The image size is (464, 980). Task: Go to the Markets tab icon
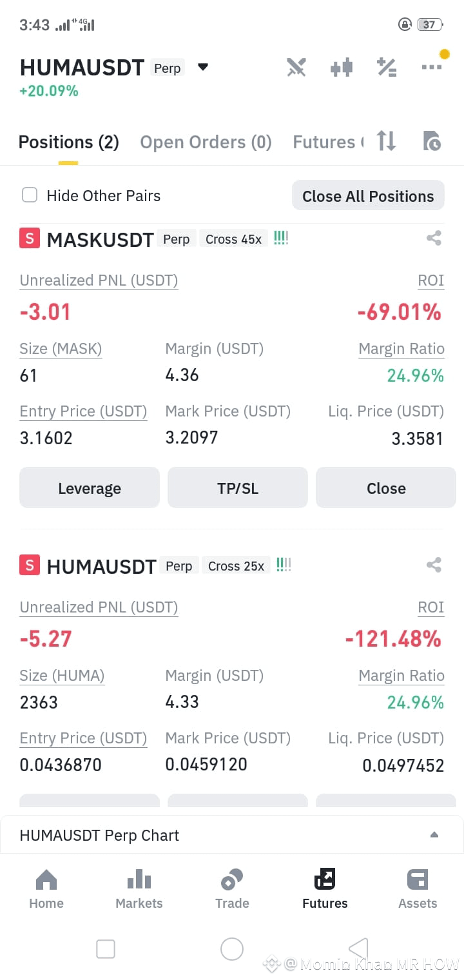[139, 888]
